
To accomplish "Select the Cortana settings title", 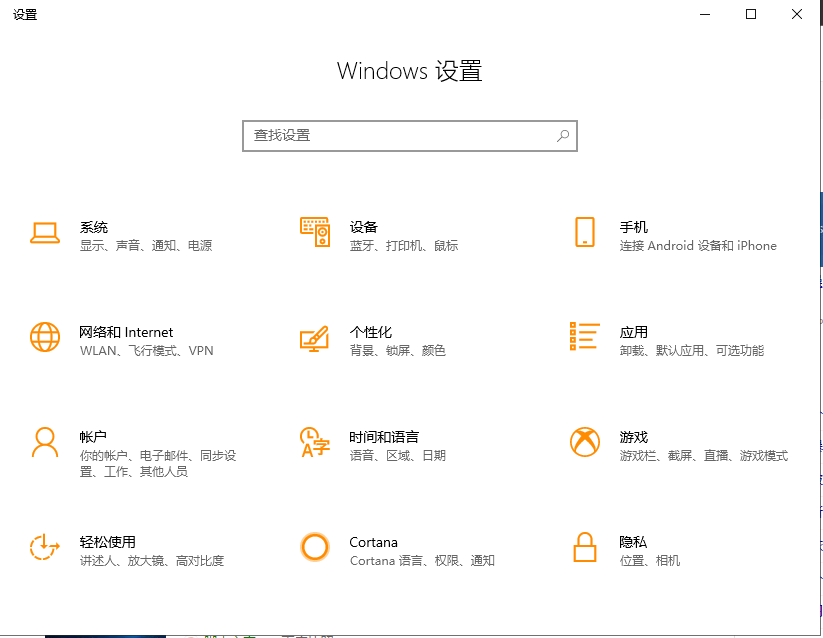I will [x=373, y=542].
